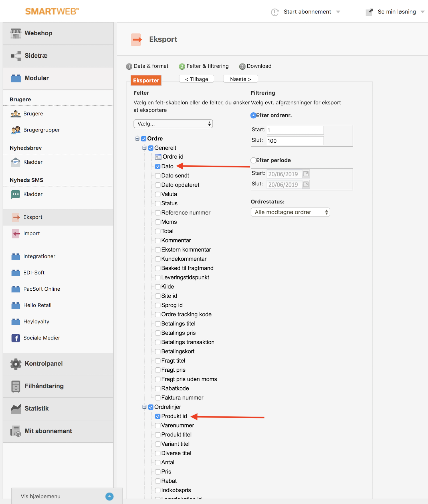Viewport: 428px width, 504px height.
Task: Uncheck the Dato field checkbox
Action: coord(158,167)
